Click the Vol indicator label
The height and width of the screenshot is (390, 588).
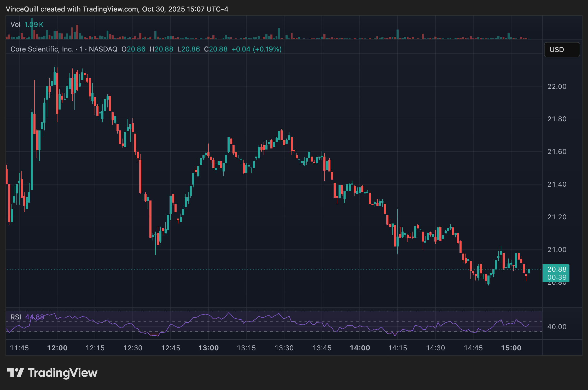pos(15,25)
